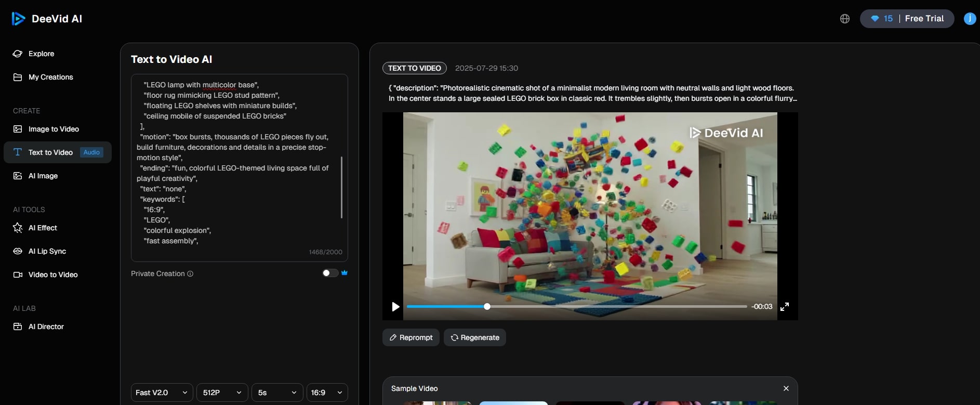Select Text to Video in the sidebar
The width and height of the screenshot is (980, 405).
click(x=58, y=152)
